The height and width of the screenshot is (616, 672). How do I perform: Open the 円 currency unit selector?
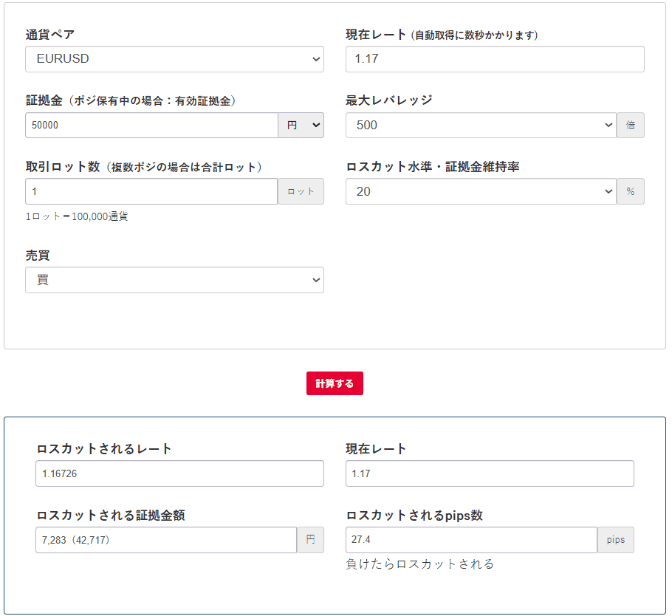click(x=301, y=126)
